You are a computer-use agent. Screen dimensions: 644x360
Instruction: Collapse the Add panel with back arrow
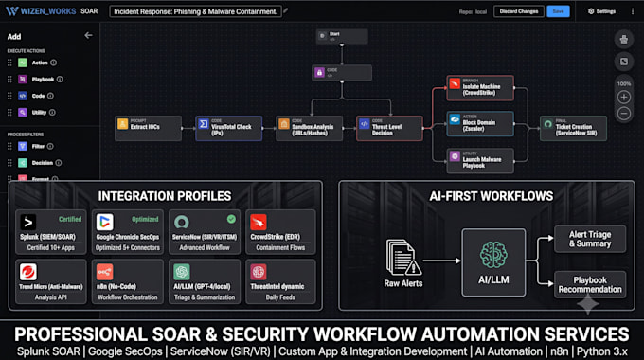pyautogui.click(x=88, y=35)
